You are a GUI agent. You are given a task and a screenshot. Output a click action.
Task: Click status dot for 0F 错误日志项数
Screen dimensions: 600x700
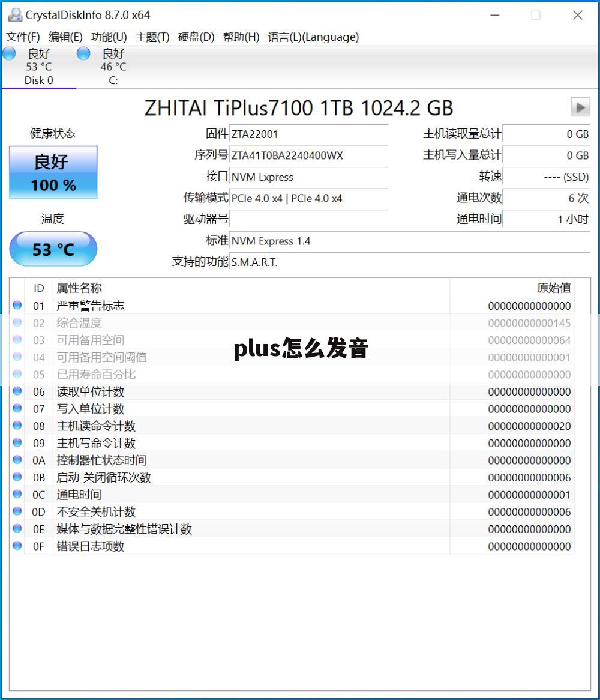tap(17, 546)
